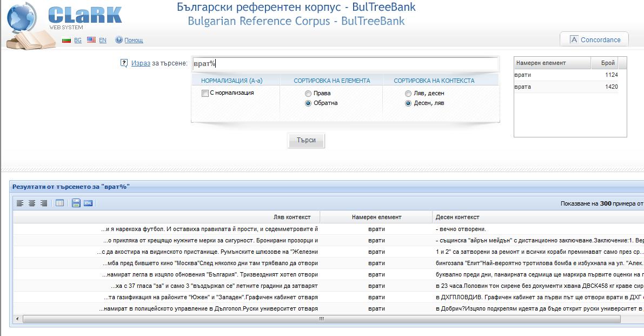Image resolution: width=644 pixels, height=336 pixels.
Task: Click the horizontal scrollbar left arrow
Action: point(17,319)
